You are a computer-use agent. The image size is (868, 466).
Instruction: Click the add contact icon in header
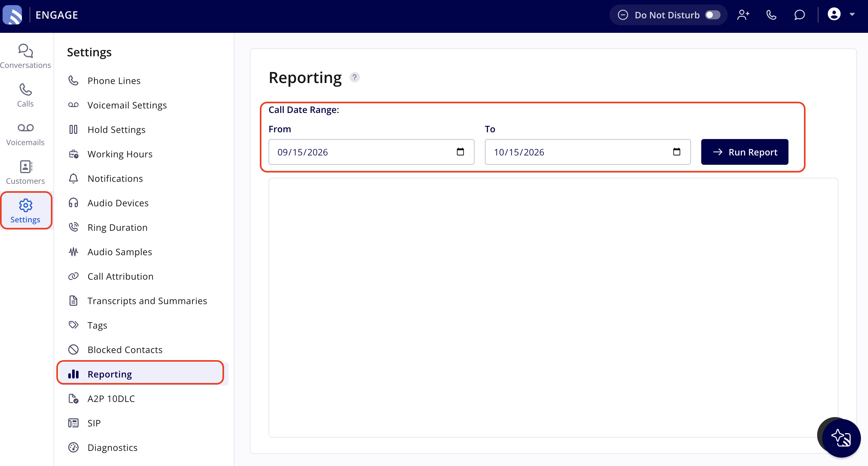pyautogui.click(x=743, y=15)
